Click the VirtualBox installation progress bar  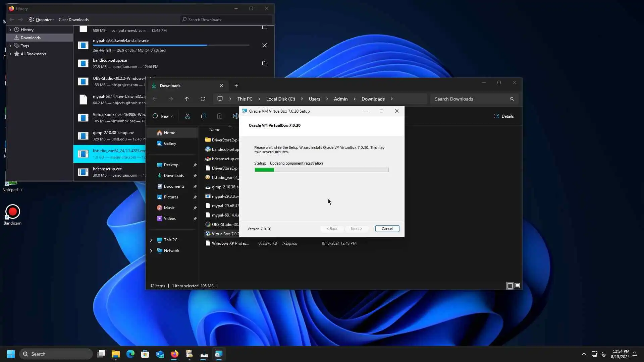pos(321,170)
